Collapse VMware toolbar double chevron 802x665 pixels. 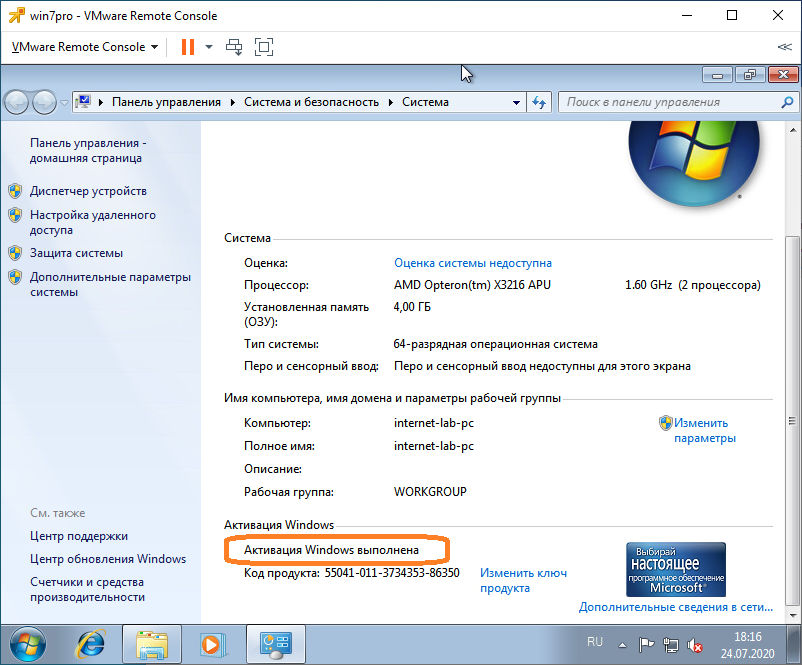point(785,47)
